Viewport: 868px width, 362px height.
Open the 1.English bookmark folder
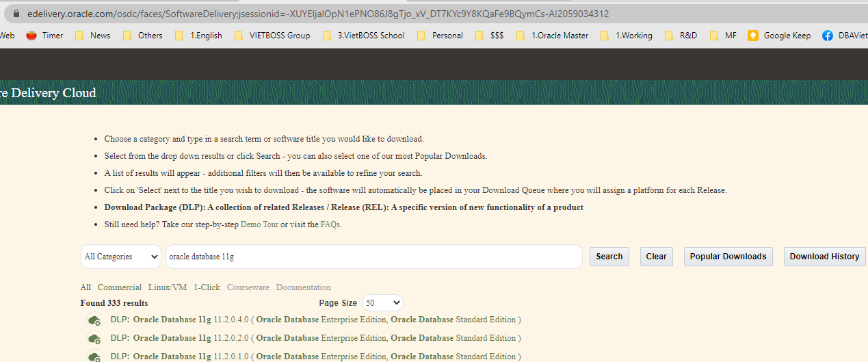point(199,36)
